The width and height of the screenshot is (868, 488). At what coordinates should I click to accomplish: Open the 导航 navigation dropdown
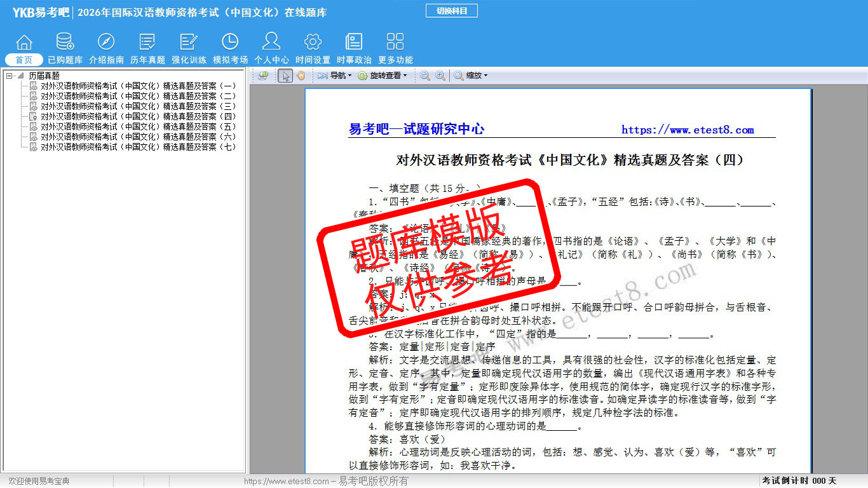point(334,76)
